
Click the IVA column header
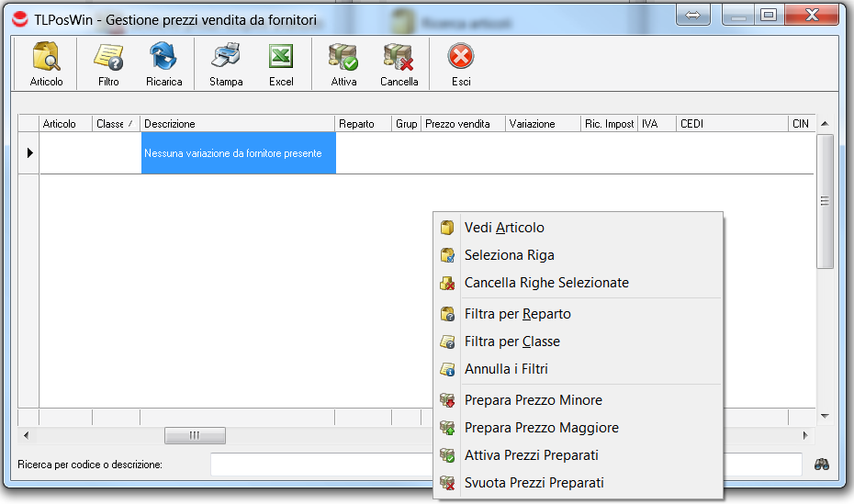(x=657, y=124)
